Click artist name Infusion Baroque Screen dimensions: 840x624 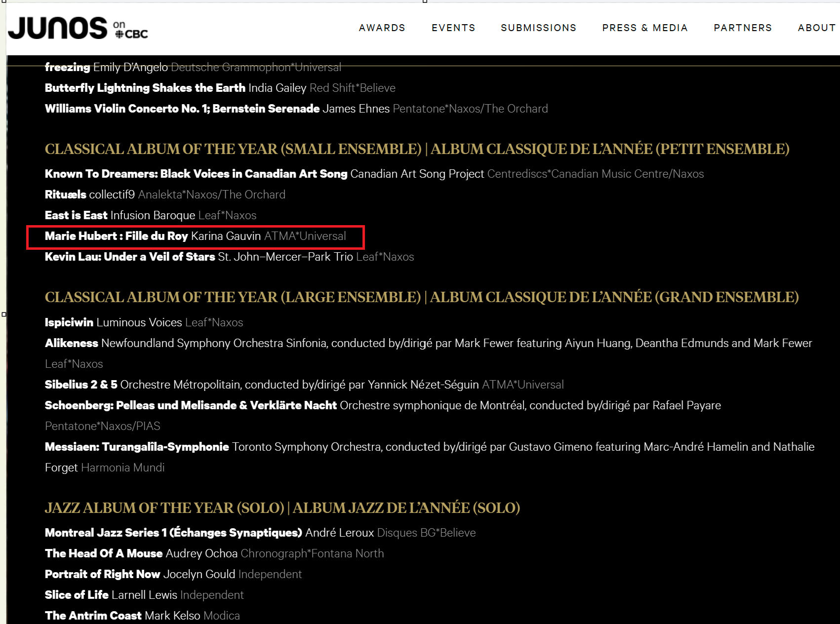(153, 215)
